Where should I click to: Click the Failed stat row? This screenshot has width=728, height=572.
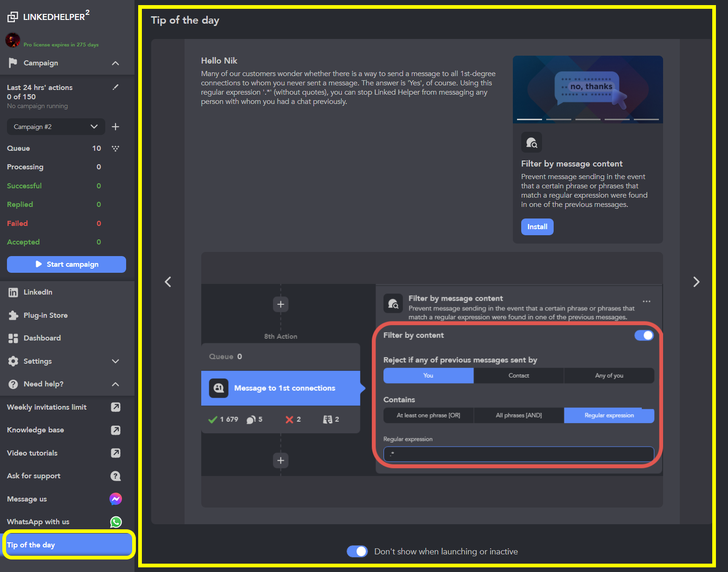click(54, 223)
